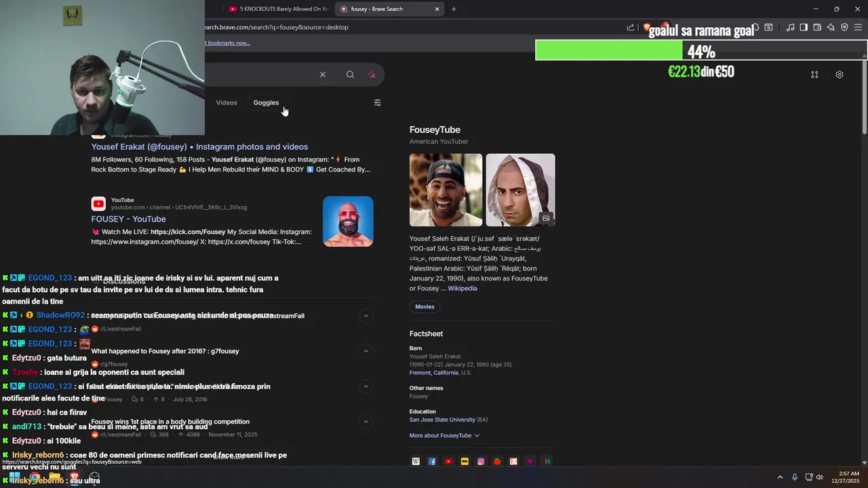This screenshot has height=488, width=868.
Task: Open Rotten Tomatoes icon in infobox
Action: pyautogui.click(x=497, y=462)
